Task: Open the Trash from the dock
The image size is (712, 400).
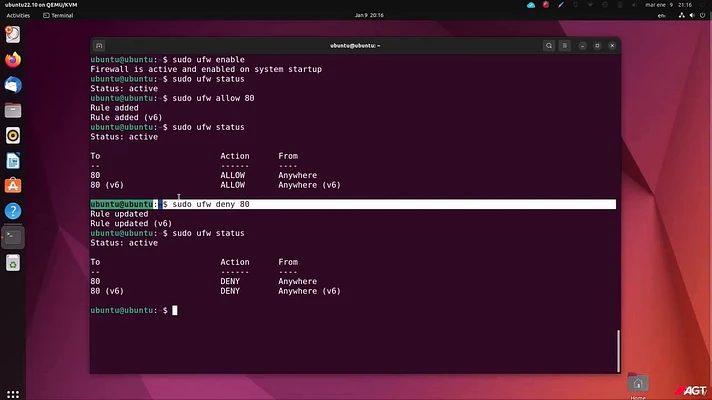Action: [13, 263]
